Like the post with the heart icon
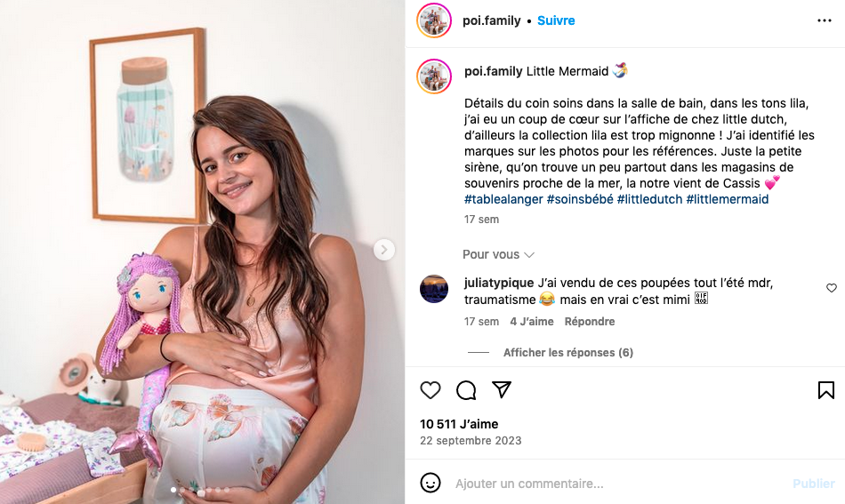The height and width of the screenshot is (504, 845). [x=431, y=390]
